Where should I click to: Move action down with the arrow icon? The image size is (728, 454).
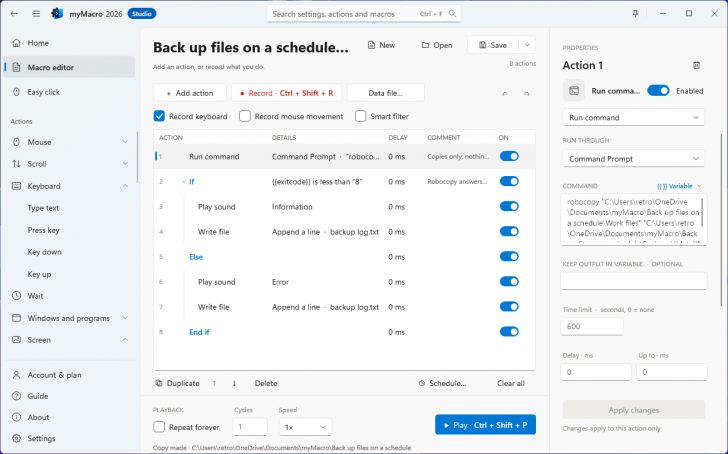[234, 383]
